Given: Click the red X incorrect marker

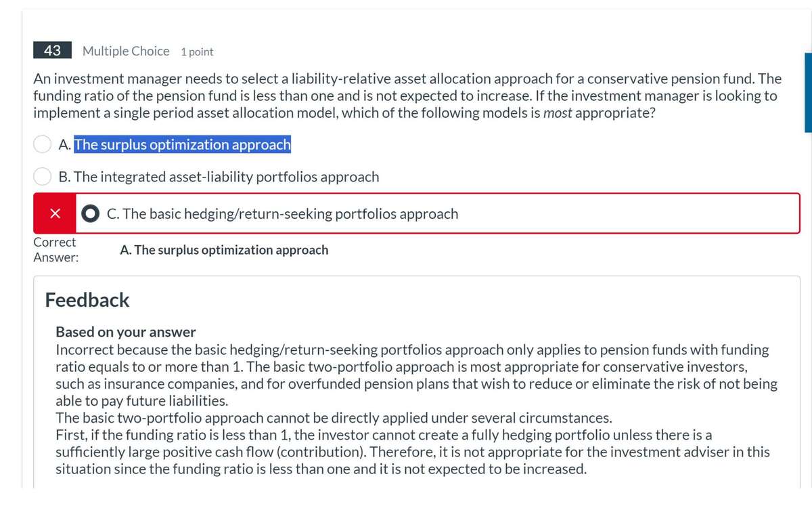Looking at the screenshot, I should (x=53, y=213).
